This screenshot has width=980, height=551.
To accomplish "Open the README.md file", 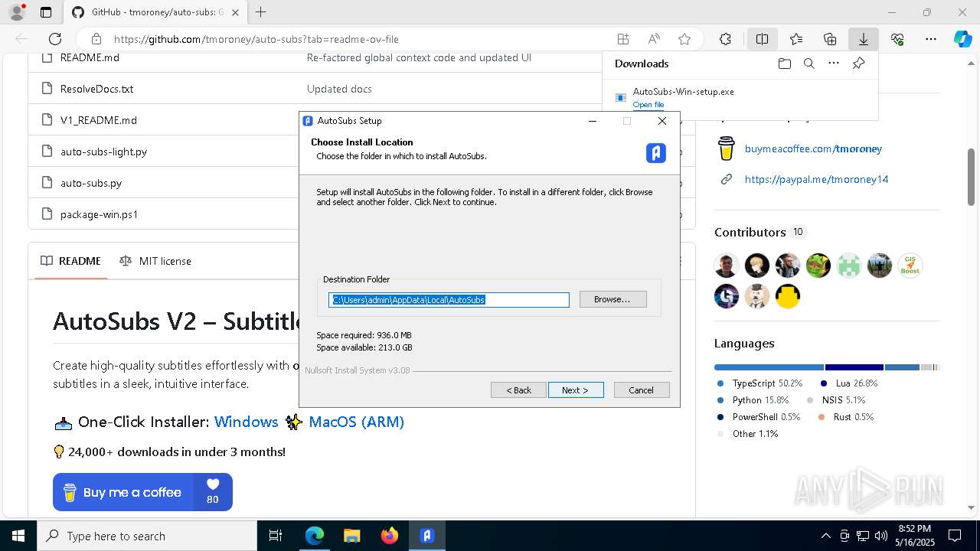I will 90,58.
